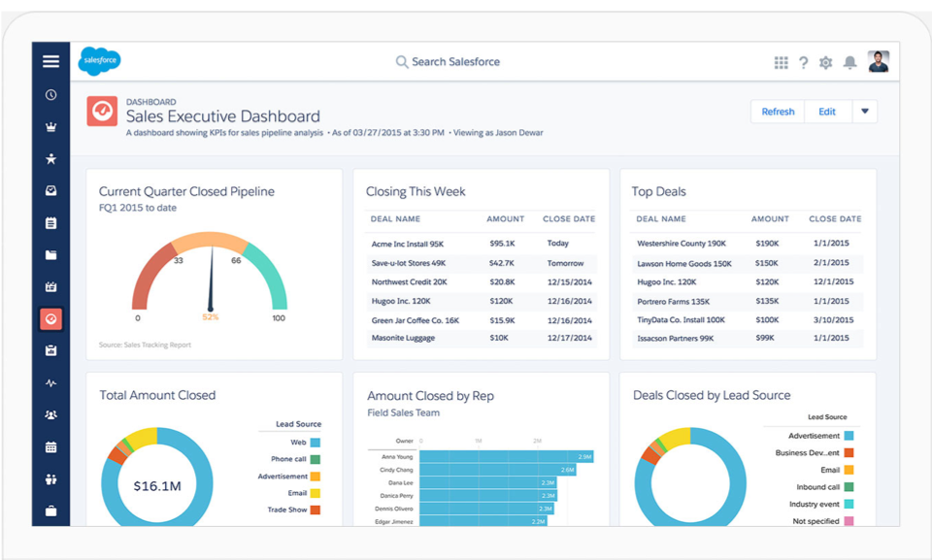The image size is (932, 560).
Task: Click the Edit button
Action: (x=827, y=112)
